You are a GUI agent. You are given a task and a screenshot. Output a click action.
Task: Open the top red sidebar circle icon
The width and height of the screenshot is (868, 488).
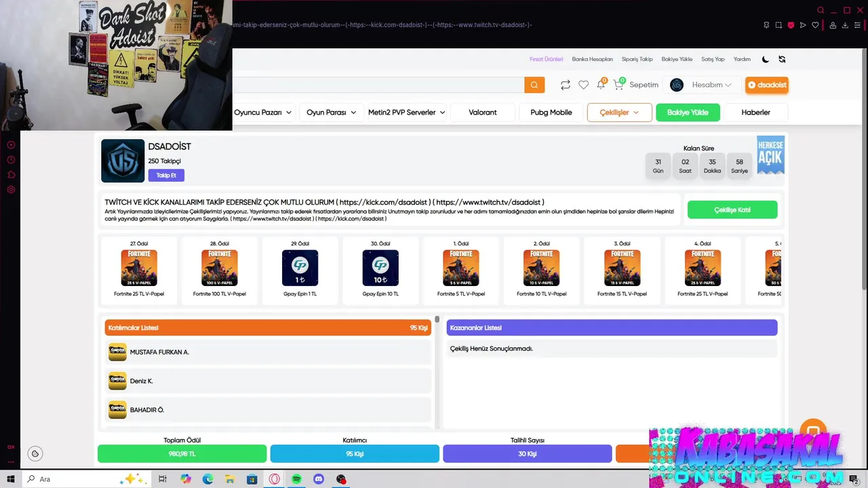pyautogui.click(x=11, y=145)
